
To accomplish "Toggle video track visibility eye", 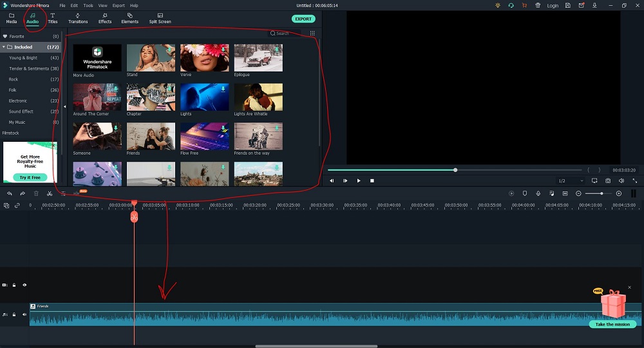I will click(x=24, y=285).
